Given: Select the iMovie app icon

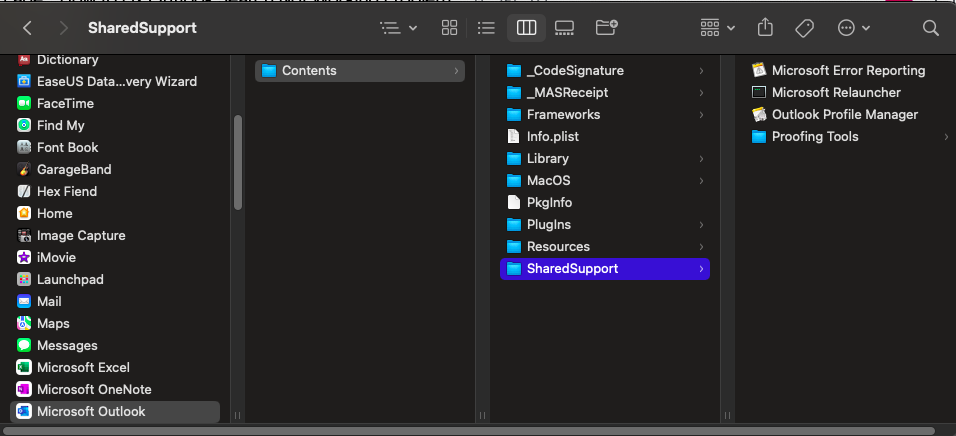Looking at the screenshot, I should coord(24,257).
